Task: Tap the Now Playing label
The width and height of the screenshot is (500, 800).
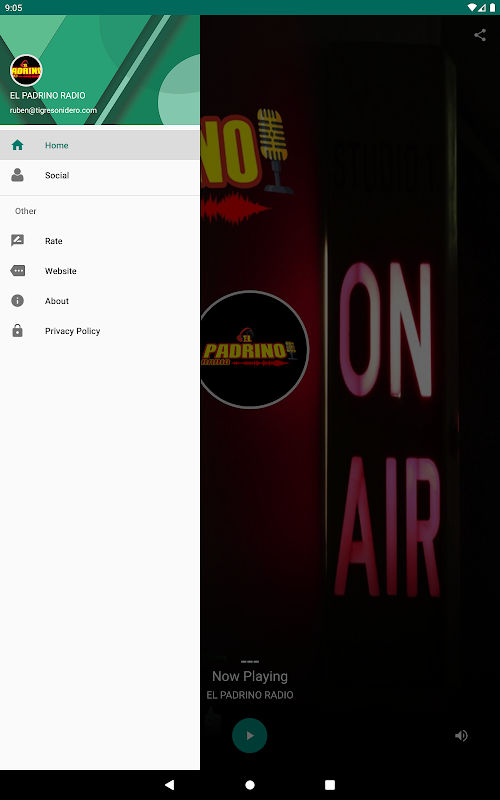Action: click(250, 677)
